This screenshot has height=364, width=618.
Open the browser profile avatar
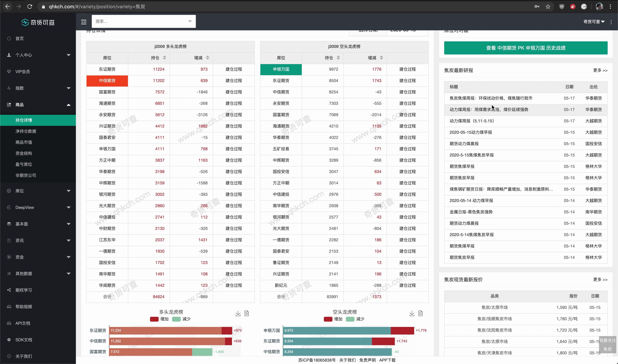tap(599, 7)
